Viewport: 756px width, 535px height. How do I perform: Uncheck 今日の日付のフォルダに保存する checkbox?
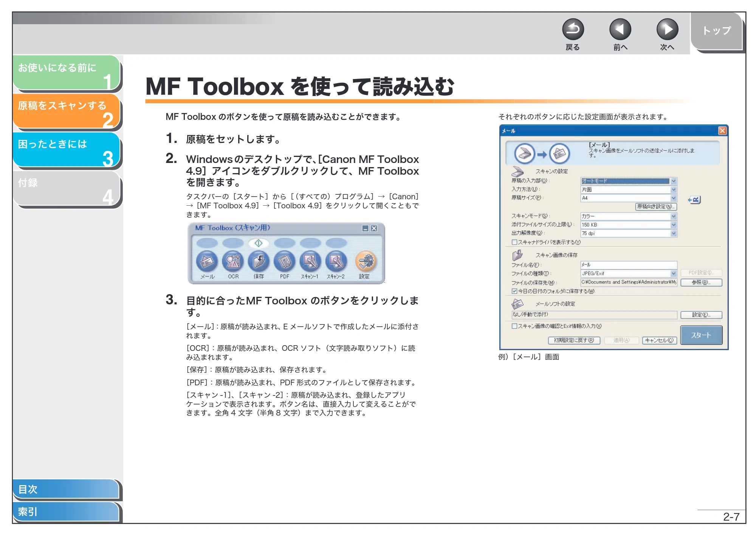pos(514,291)
